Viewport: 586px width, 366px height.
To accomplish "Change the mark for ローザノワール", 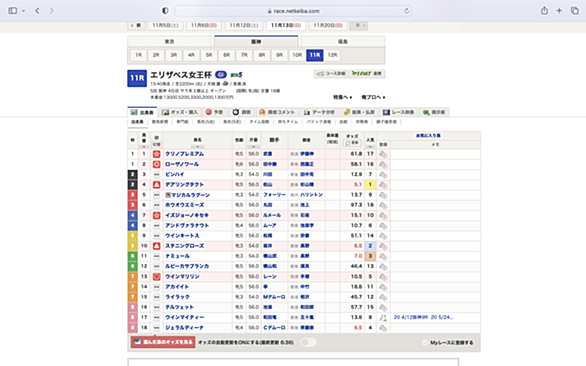I will click(x=157, y=164).
